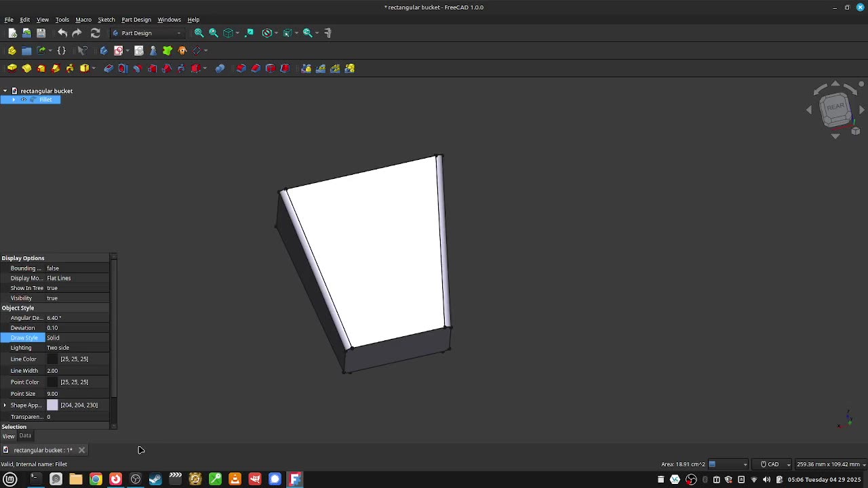The image size is (868, 488).
Task: Open the File menu
Action: tap(9, 20)
